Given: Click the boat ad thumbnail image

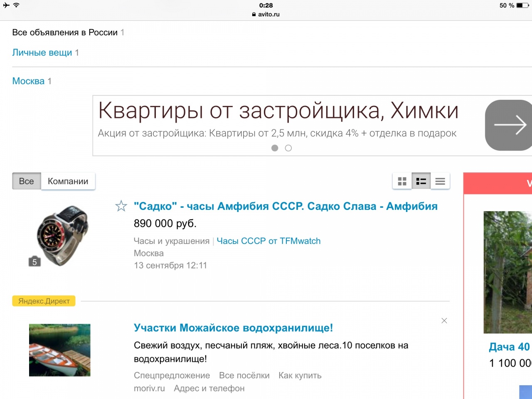Looking at the screenshot, I should (60, 350).
